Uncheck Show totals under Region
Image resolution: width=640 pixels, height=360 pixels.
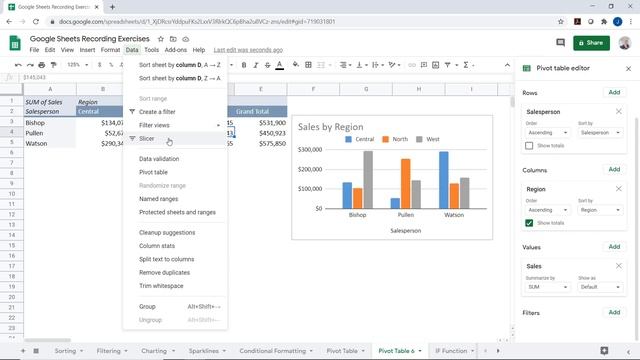[x=529, y=223]
